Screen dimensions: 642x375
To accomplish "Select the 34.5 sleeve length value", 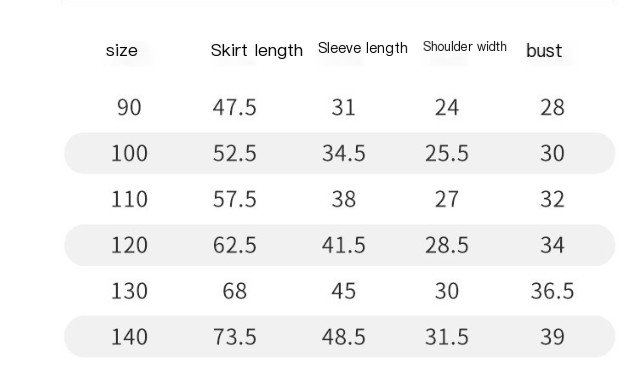I will pyautogui.click(x=344, y=153).
